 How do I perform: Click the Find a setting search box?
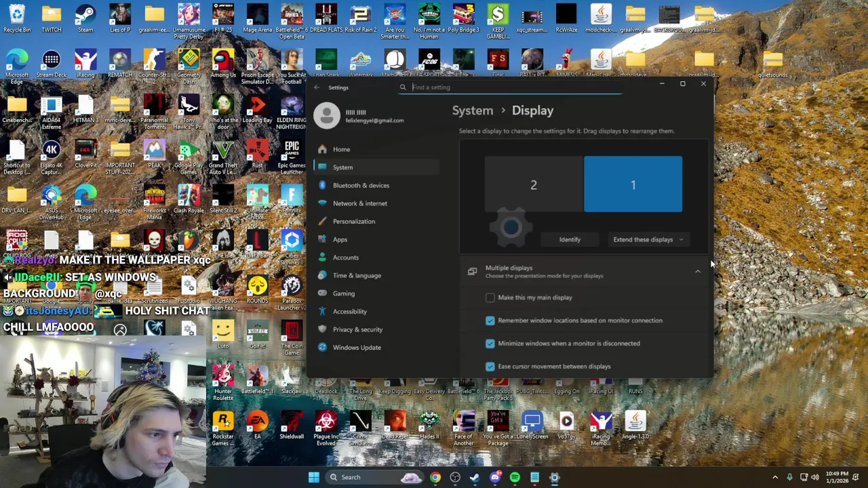[510, 87]
